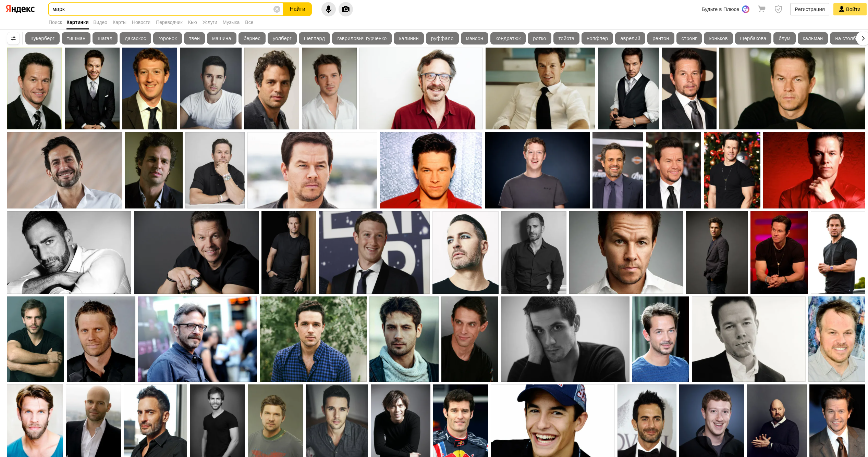The height and width of the screenshot is (457, 868).
Task: Open thumbnail of man beside Christmas tree
Action: coord(732,170)
